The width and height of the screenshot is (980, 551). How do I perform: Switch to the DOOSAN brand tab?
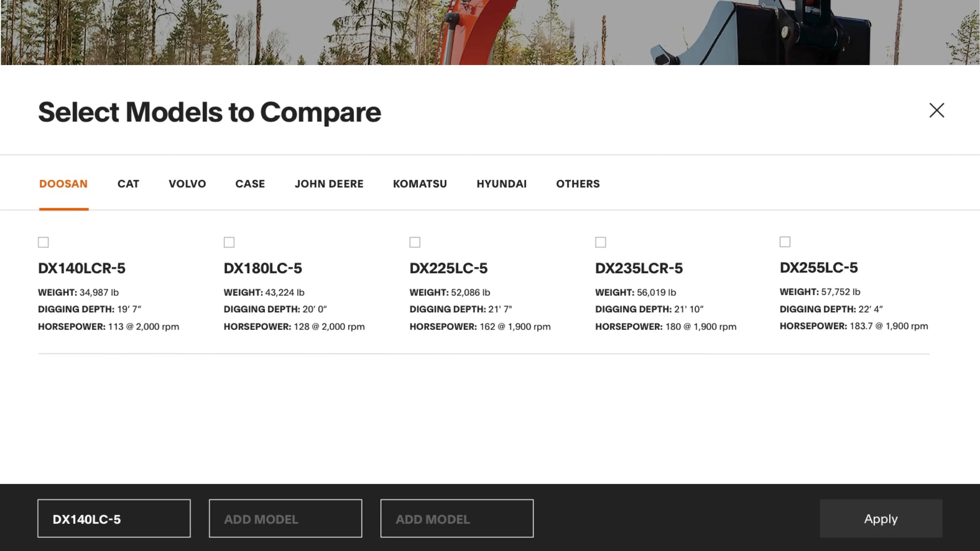63,184
